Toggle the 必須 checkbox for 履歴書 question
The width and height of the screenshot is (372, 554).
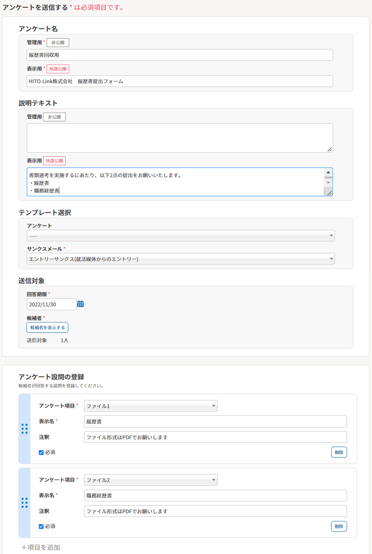click(x=41, y=452)
